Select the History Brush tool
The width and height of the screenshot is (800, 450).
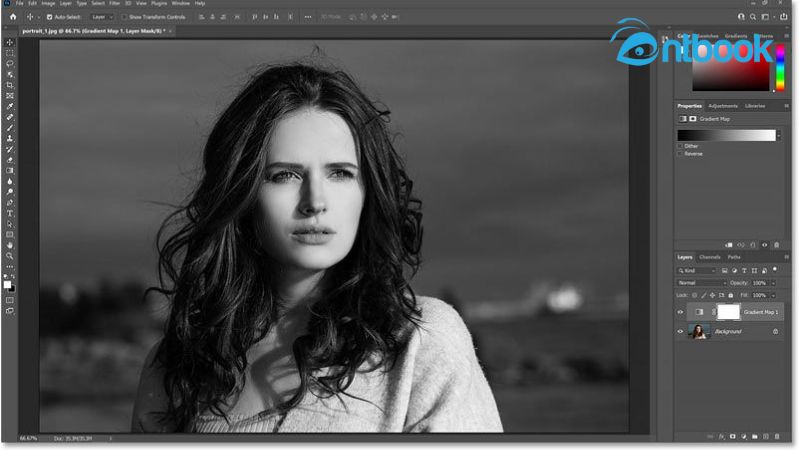pyautogui.click(x=10, y=149)
